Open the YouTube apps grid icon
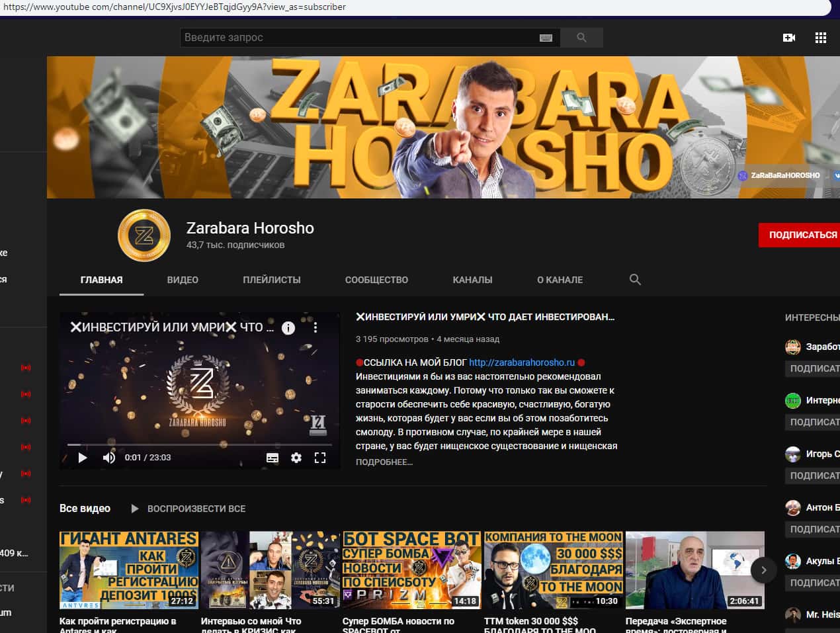 821,38
